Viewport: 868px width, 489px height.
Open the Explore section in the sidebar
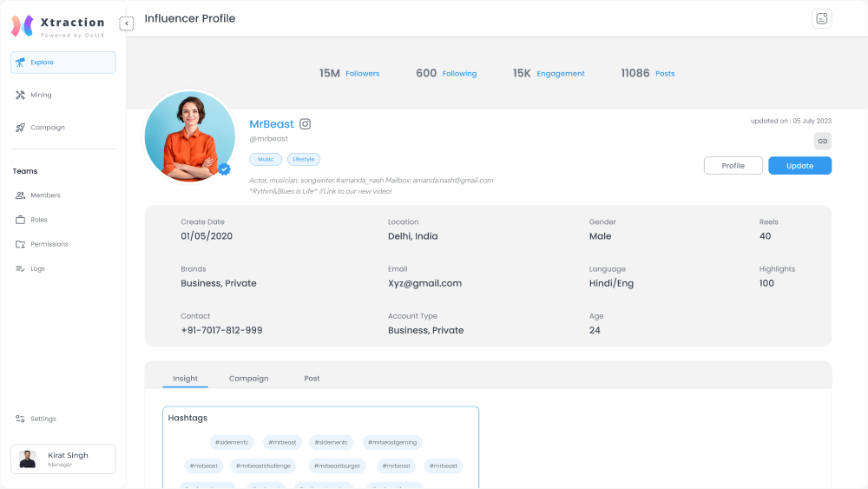click(63, 63)
